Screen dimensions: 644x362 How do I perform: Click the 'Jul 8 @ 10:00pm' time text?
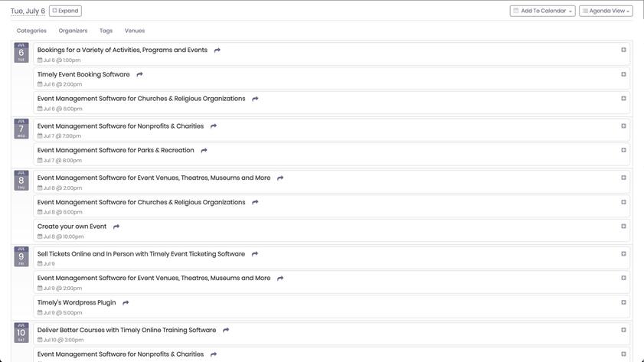click(64, 236)
